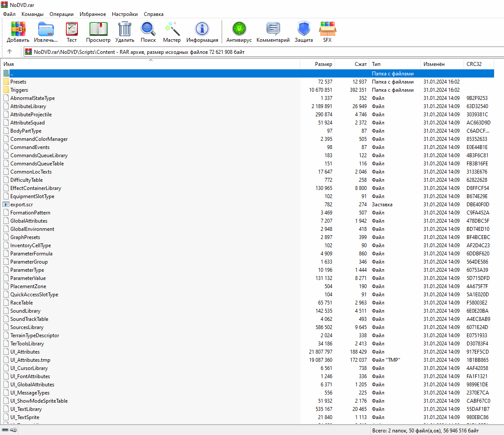Select the Presets folder icon

coord(6,82)
